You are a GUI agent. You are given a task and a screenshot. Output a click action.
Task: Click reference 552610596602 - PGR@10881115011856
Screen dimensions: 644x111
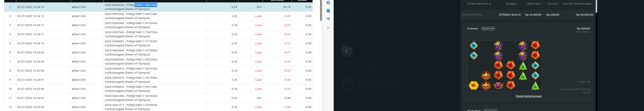(x=131, y=87)
